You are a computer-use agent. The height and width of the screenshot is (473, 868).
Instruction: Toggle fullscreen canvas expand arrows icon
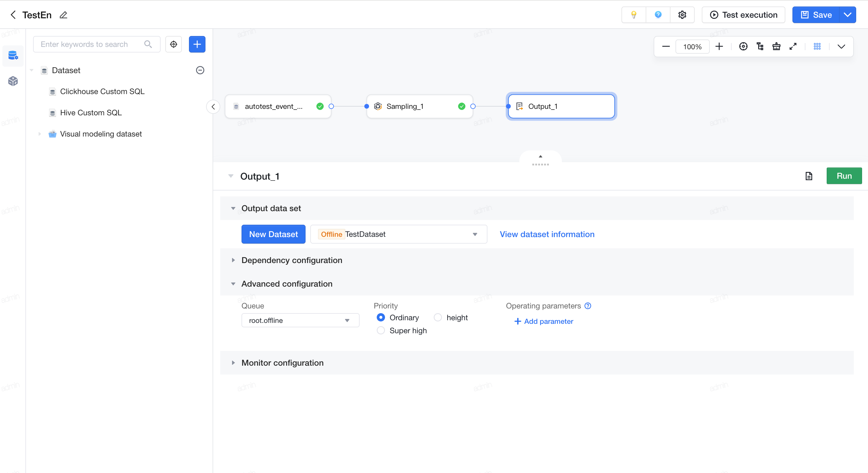pos(793,47)
